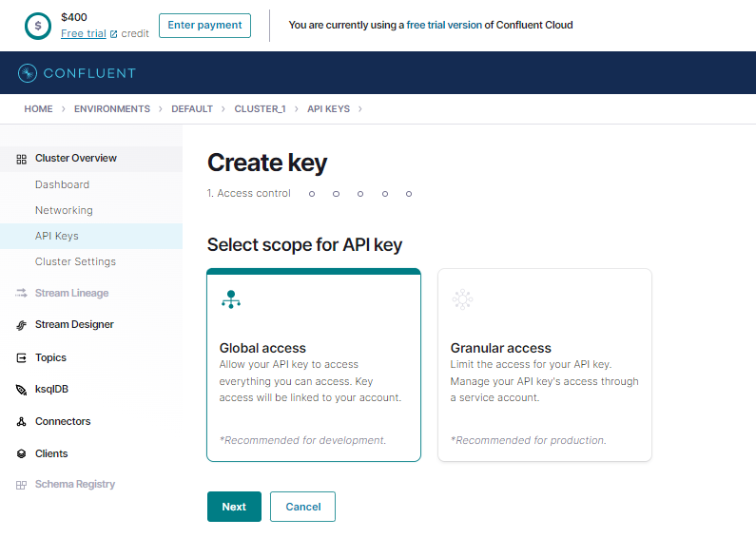The height and width of the screenshot is (538, 756).
Task: Choose the Granular access scope card
Action: [x=544, y=365]
